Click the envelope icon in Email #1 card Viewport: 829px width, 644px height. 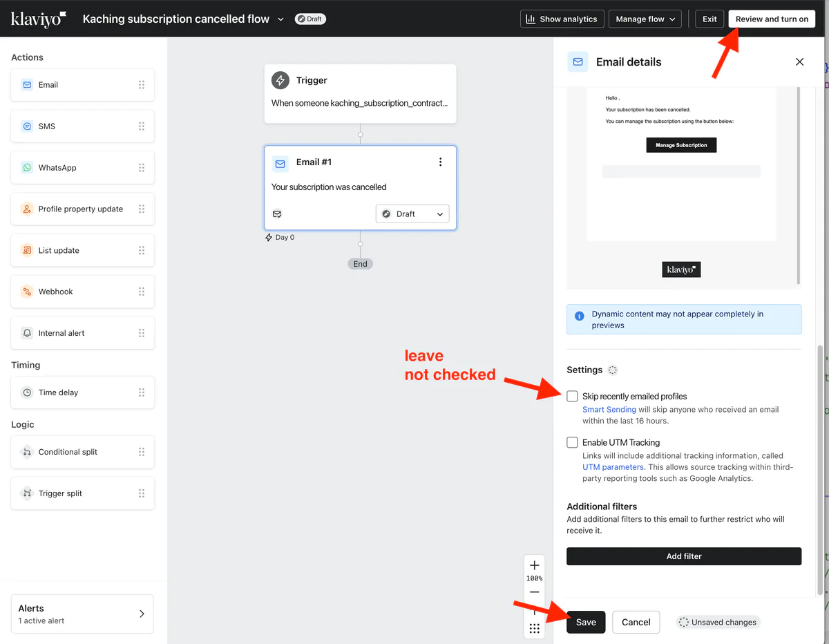point(280,164)
